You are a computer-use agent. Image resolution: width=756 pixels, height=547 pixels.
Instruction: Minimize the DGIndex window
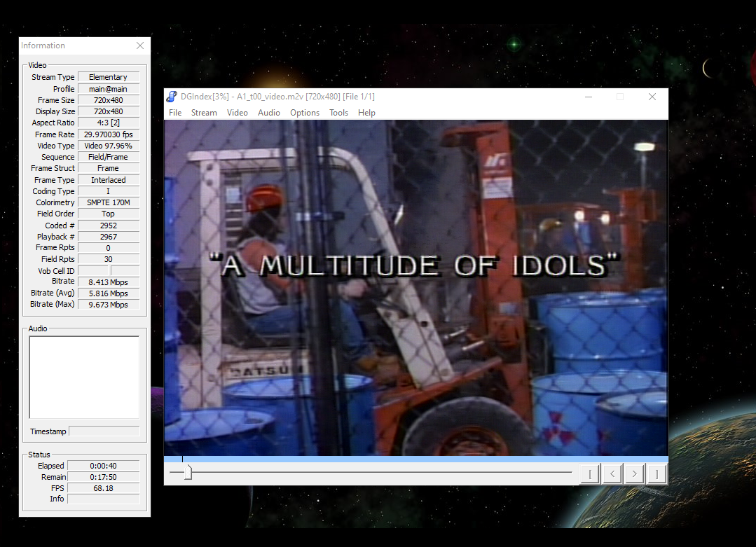(x=589, y=97)
